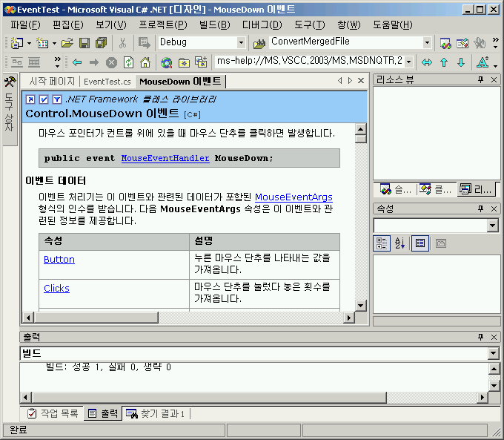Click the Toolbox hammer icon in sidebar
This screenshot has width=504, height=440.
[x=10, y=82]
